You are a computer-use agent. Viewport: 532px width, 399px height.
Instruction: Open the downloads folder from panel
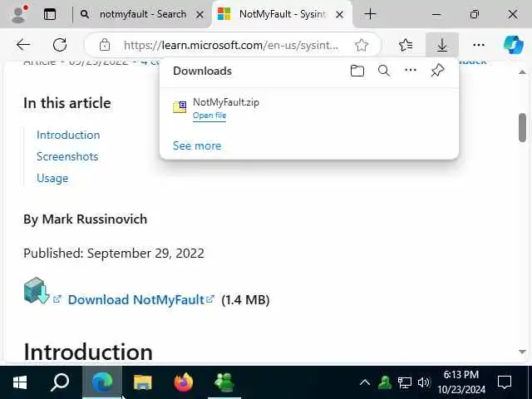click(357, 71)
